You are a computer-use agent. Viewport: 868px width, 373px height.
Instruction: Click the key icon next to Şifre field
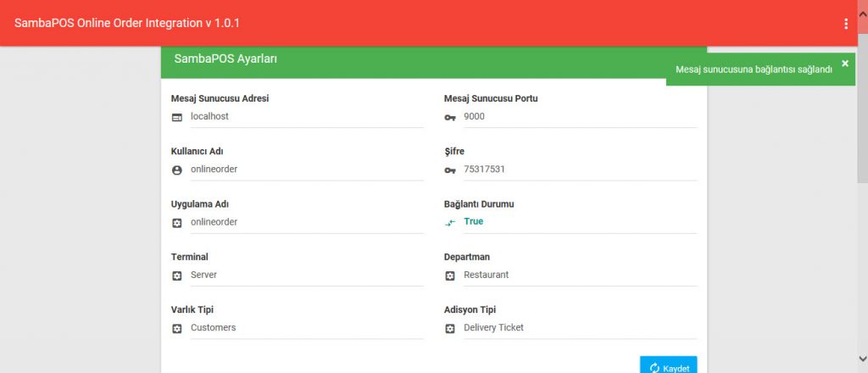pos(450,170)
